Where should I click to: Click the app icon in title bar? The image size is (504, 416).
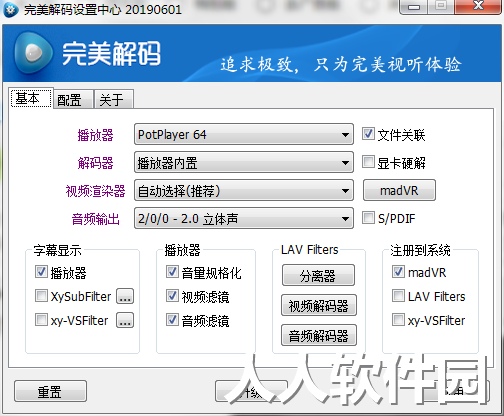(x=10, y=9)
